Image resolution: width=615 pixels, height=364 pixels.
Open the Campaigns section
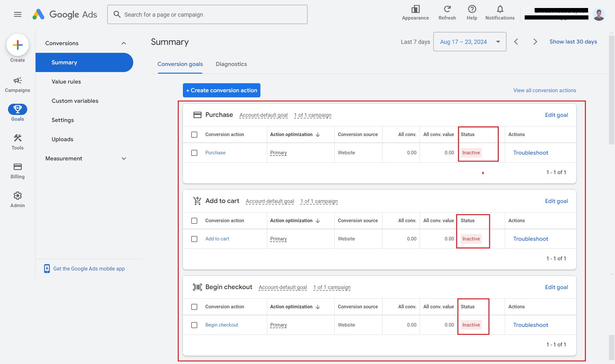(18, 85)
